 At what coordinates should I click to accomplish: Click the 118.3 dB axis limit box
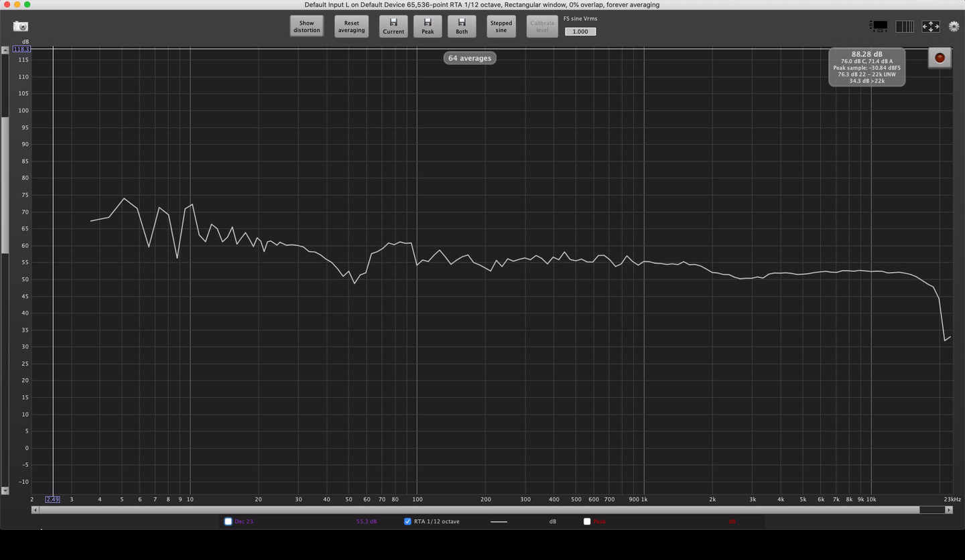coord(21,49)
